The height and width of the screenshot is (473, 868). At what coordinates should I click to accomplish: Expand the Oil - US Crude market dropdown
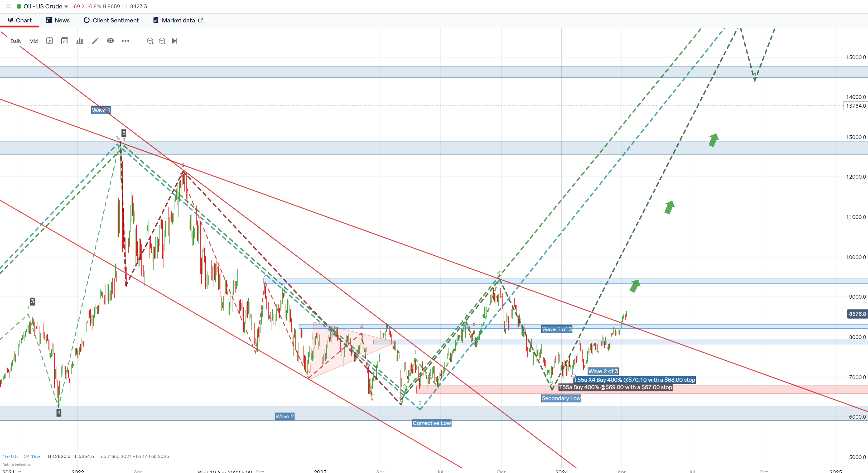click(x=66, y=6)
